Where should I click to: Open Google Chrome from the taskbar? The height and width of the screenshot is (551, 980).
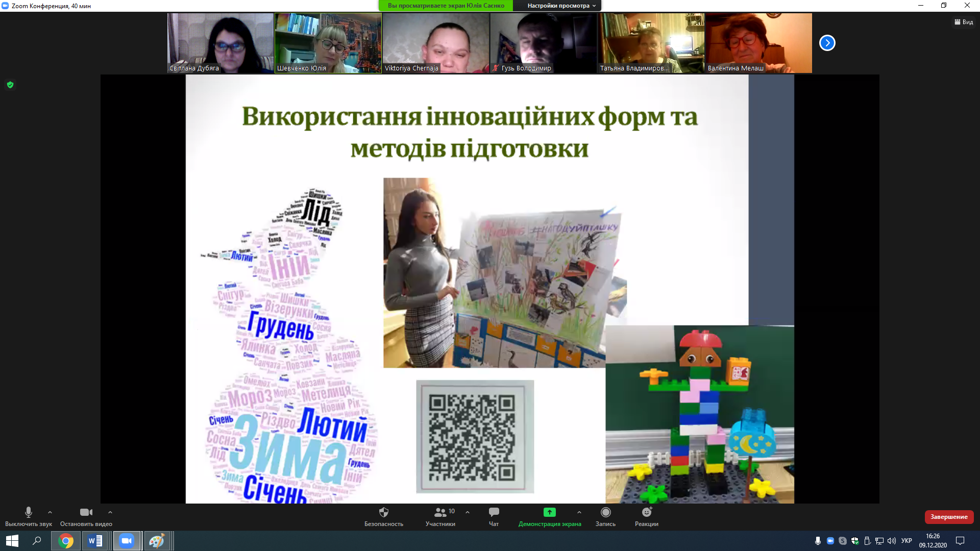[66, 541]
